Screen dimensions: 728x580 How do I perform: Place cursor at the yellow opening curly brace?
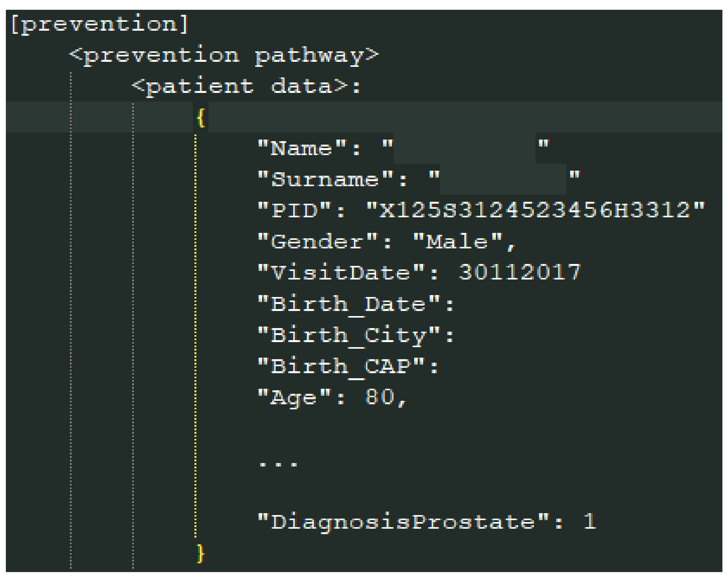(x=201, y=117)
